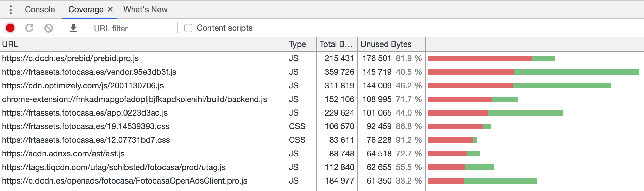
Task: Sort by the Total Bytes column header
Action: tap(337, 44)
